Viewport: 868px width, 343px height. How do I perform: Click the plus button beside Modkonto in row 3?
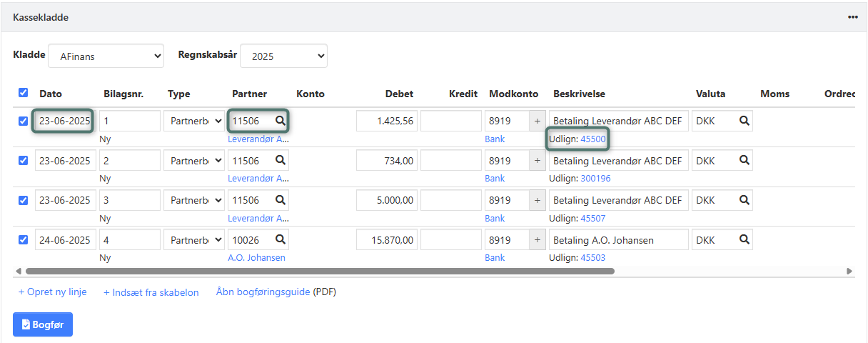(537, 201)
